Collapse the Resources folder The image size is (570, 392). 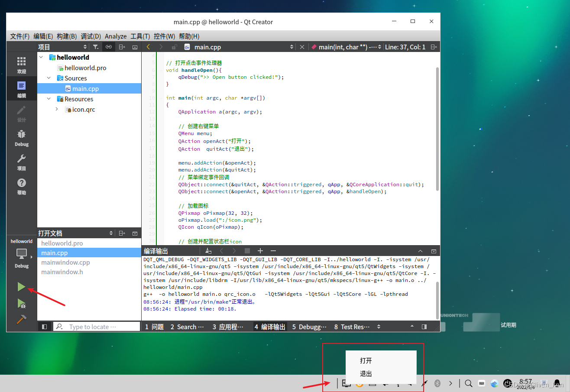[x=49, y=99]
